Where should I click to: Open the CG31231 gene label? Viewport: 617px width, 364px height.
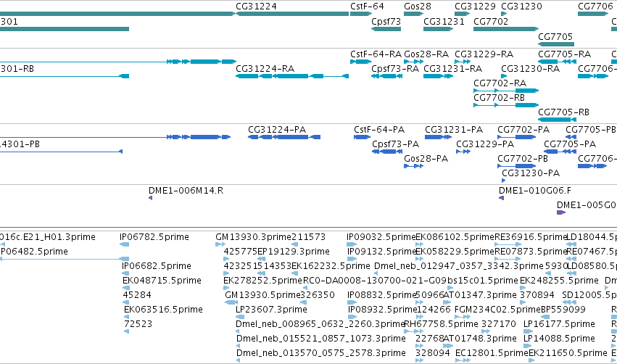click(x=444, y=21)
